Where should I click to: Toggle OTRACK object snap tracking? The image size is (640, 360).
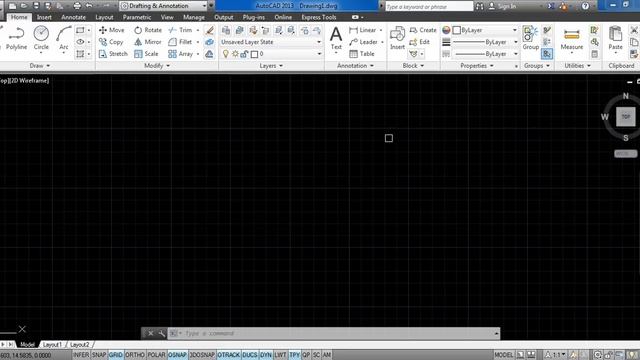[x=229, y=355]
